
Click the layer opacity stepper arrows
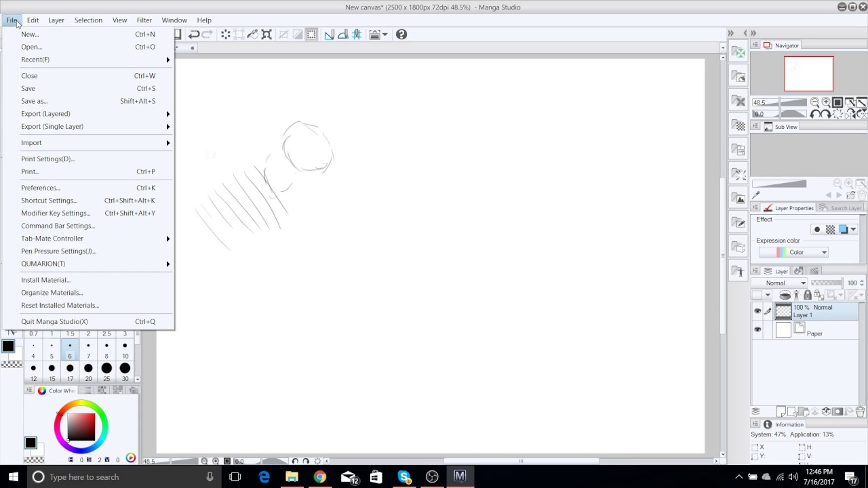(862, 283)
